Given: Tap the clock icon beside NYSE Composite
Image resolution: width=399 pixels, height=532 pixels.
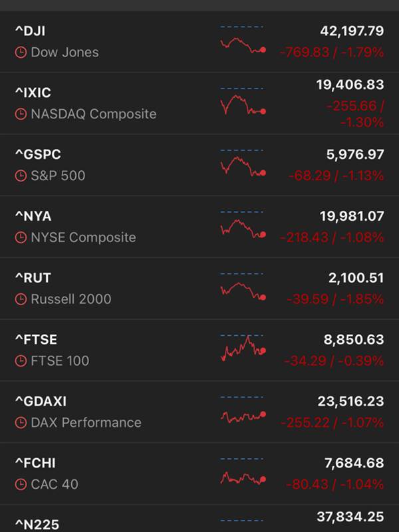Looking at the screenshot, I should [x=21, y=237].
